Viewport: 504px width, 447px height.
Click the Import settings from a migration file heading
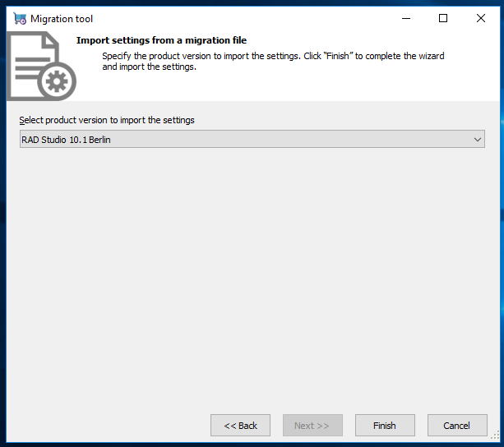(161, 40)
